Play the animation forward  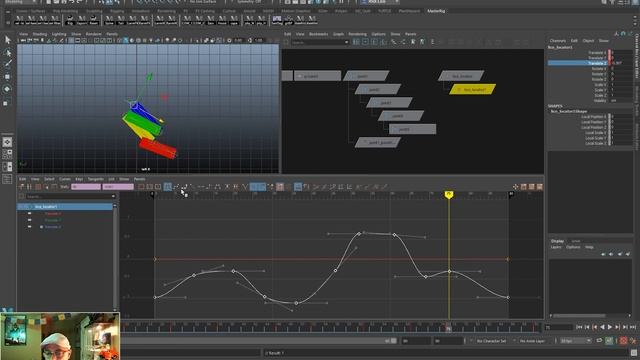coord(610,327)
